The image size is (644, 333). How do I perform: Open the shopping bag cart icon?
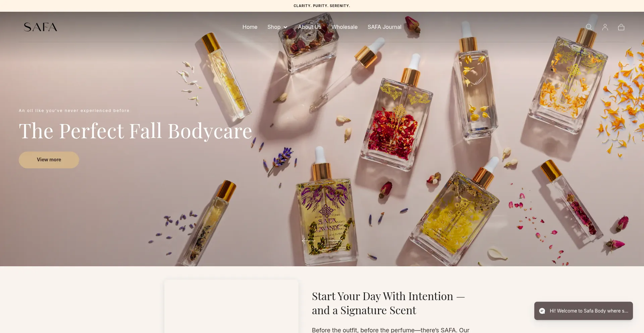point(621,27)
